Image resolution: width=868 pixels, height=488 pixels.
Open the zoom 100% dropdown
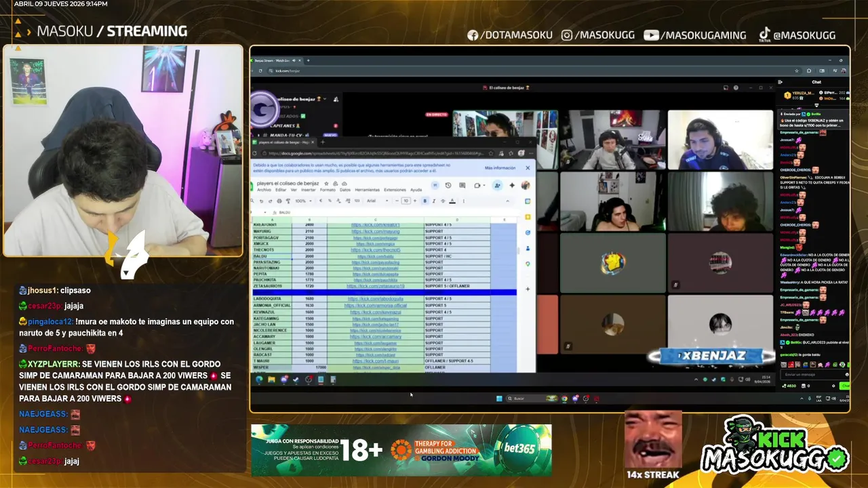pyautogui.click(x=303, y=201)
